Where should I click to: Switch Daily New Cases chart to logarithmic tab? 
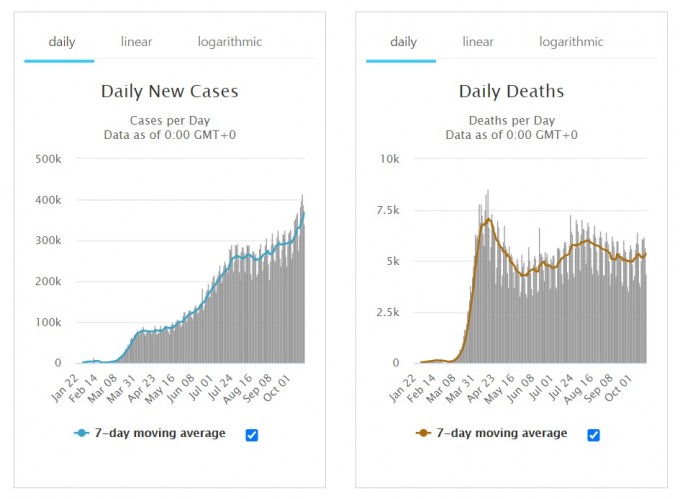(229, 42)
